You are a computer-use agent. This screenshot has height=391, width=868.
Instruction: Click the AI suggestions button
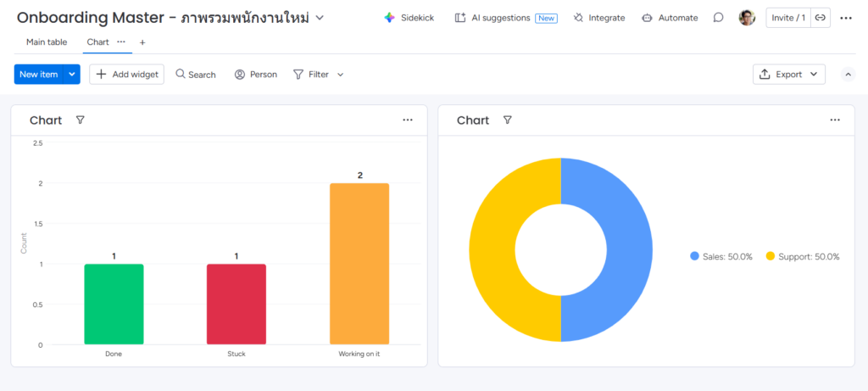point(505,18)
